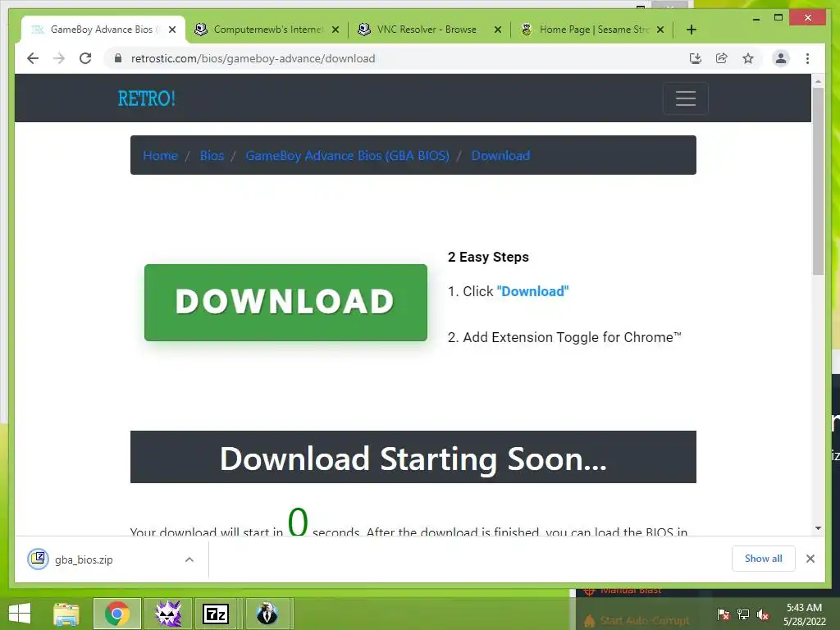Open the Bios breadcrumb link
Viewport: 840px width, 630px height.
pyautogui.click(x=212, y=155)
